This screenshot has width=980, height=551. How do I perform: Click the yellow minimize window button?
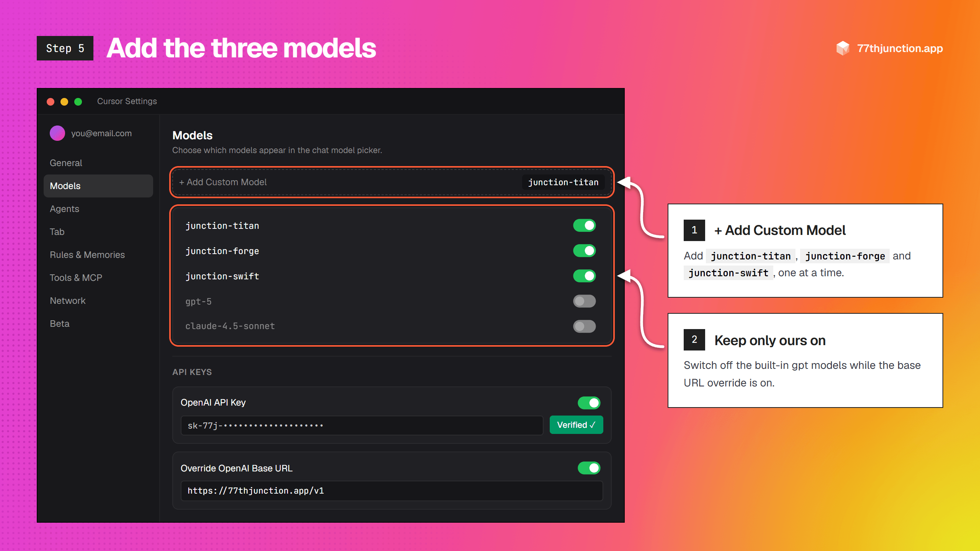64,101
